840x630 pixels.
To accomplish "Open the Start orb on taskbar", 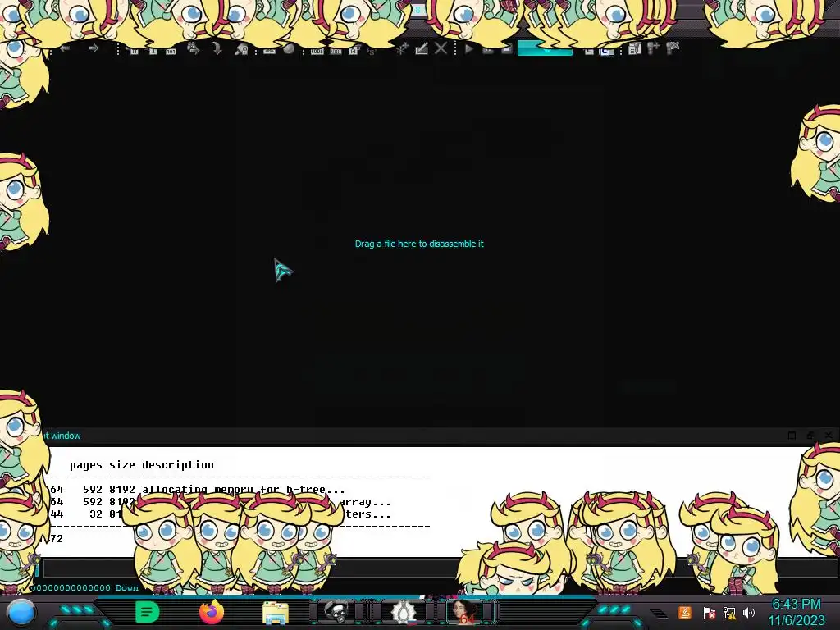I will click(21, 612).
